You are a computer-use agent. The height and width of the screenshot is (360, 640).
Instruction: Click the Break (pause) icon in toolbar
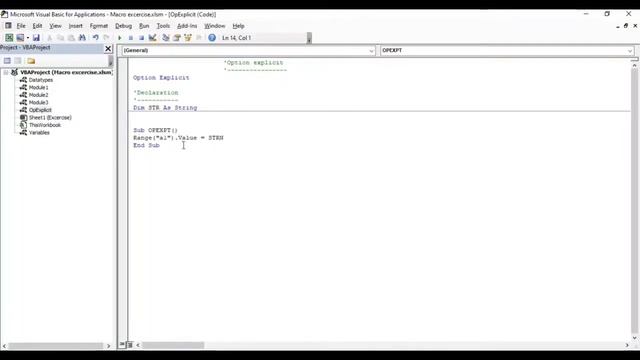pyautogui.click(x=131, y=38)
